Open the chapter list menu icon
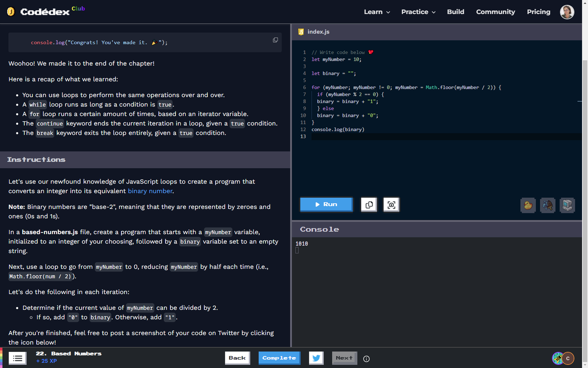 click(19, 358)
